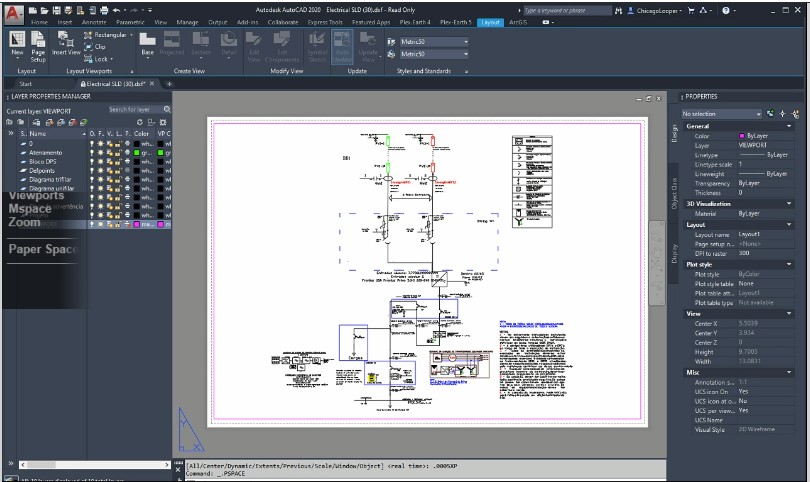Select the Electrical SLD (30).dxf file tab
Image resolution: width=810 pixels, height=482 pixels.
[116, 84]
